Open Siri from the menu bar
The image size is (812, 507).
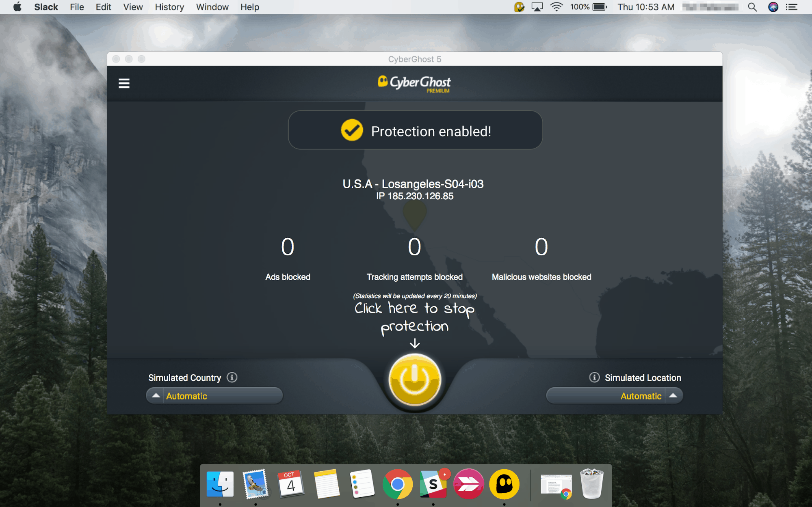click(x=773, y=7)
